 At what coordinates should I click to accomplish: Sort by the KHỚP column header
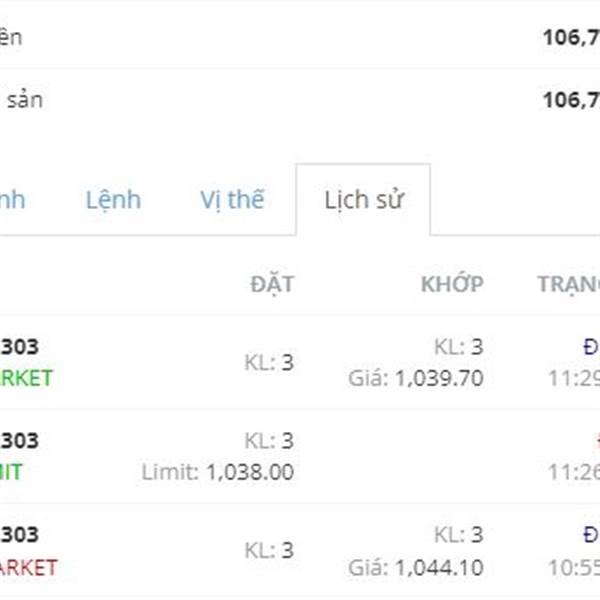(452, 284)
